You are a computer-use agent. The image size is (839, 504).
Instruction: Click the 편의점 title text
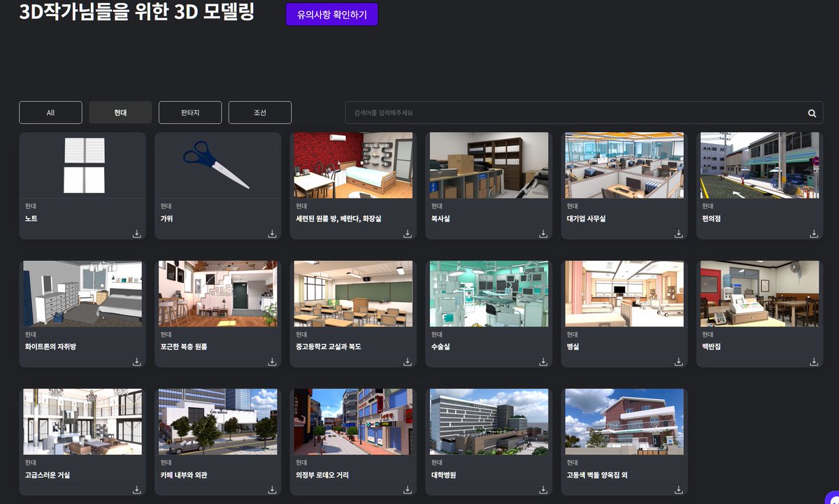click(711, 219)
